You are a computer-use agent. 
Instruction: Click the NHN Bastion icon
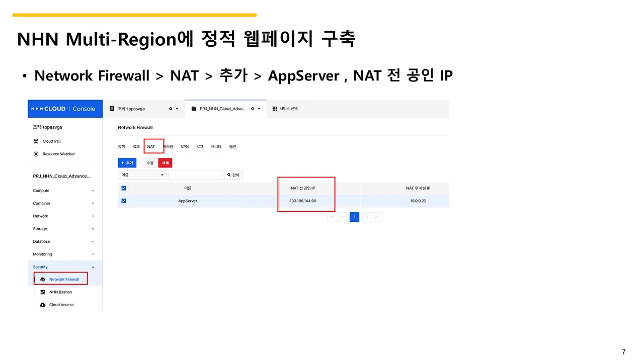(43, 292)
